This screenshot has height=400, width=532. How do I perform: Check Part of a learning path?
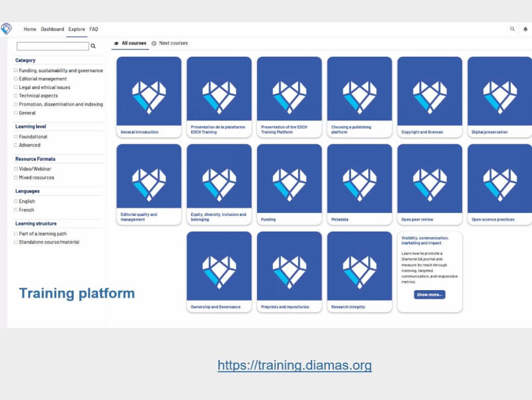[x=16, y=234]
